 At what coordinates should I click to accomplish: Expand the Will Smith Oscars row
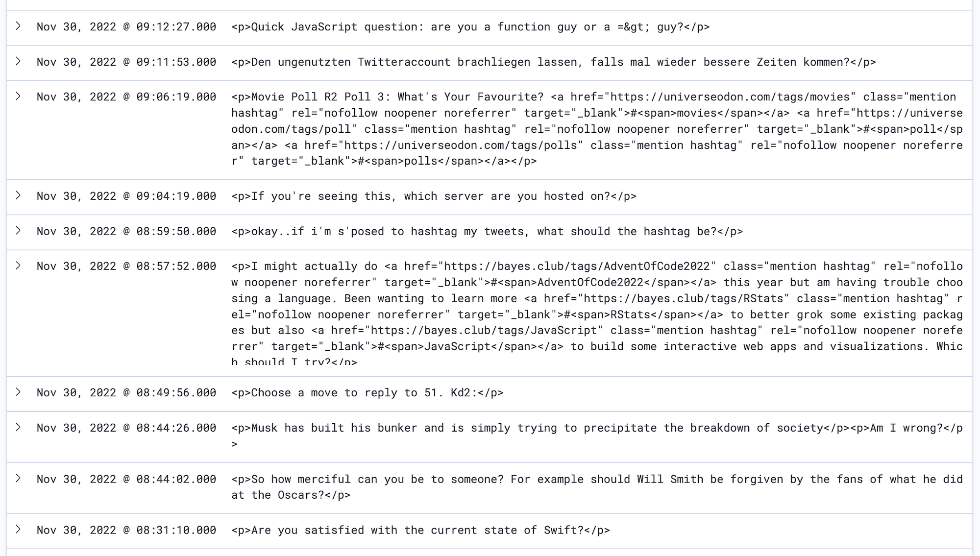pos(18,479)
